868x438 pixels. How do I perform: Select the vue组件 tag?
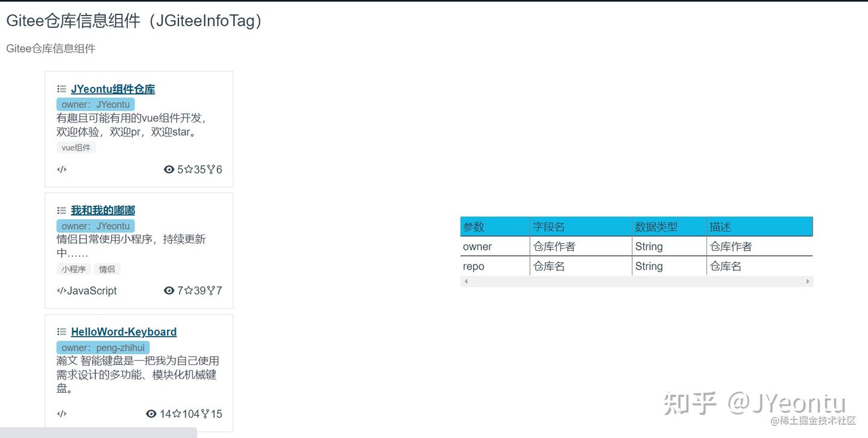[76, 147]
